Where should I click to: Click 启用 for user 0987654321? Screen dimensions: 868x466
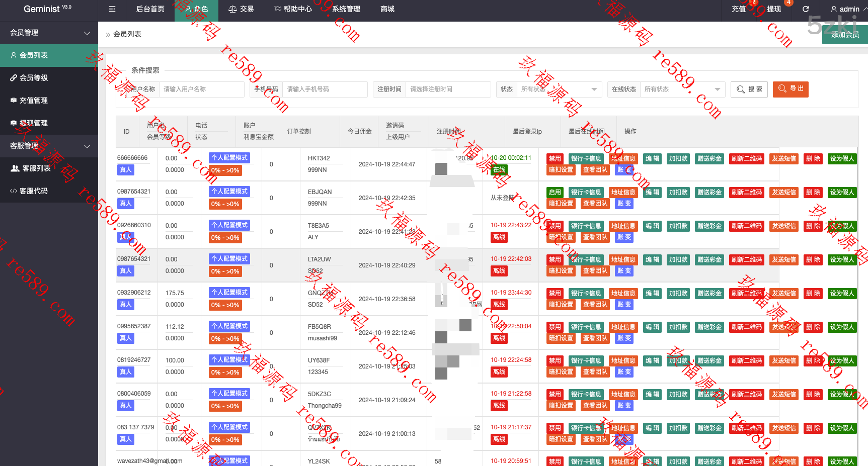click(x=555, y=193)
